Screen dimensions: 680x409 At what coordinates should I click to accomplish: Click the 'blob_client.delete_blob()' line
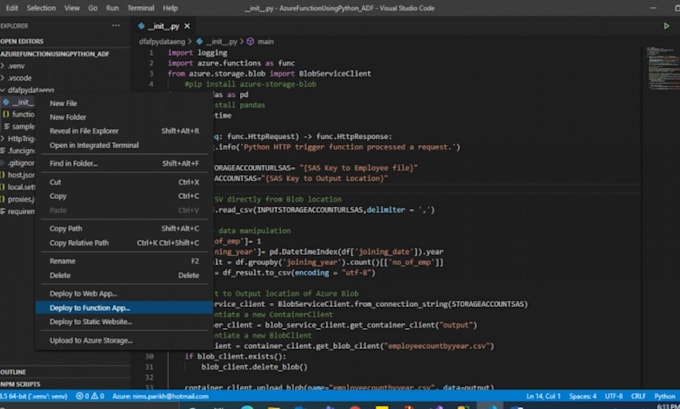pyautogui.click(x=254, y=367)
